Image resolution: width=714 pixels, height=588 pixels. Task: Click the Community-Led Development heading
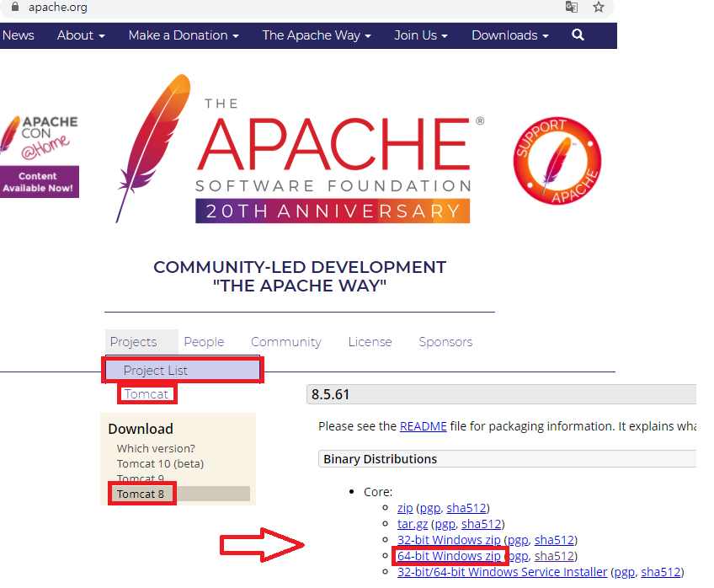point(300,276)
